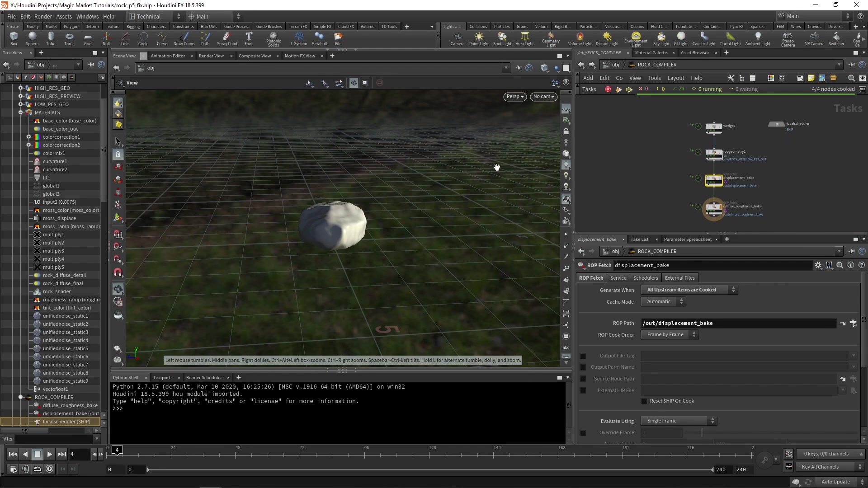Open the Render menu

pos(43,16)
